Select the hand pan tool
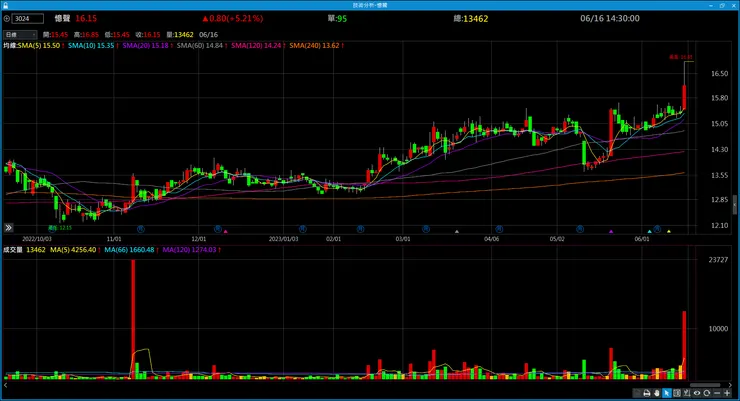The height and width of the screenshot is (401, 740). [x=656, y=393]
